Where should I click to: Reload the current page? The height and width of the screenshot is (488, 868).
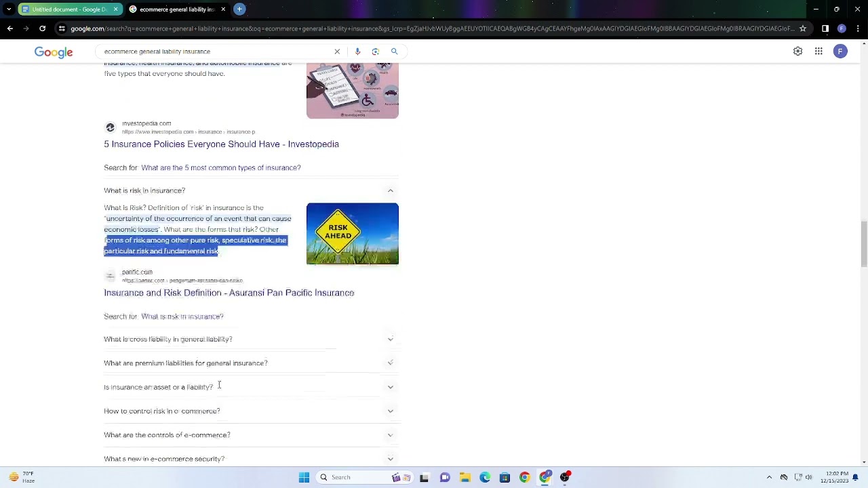[42, 28]
